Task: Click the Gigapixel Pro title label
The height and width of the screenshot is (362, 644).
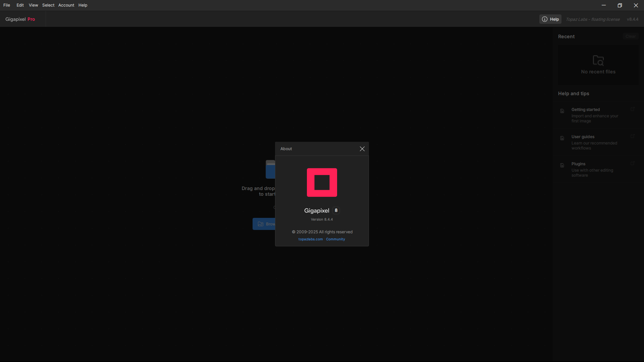Action: point(20,19)
